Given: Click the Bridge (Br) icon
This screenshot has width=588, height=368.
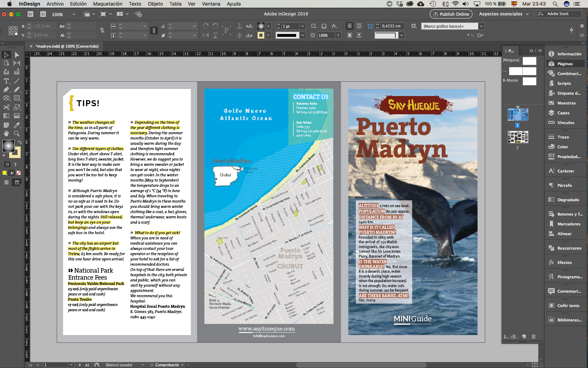Looking at the screenshot, I should tap(30, 14).
